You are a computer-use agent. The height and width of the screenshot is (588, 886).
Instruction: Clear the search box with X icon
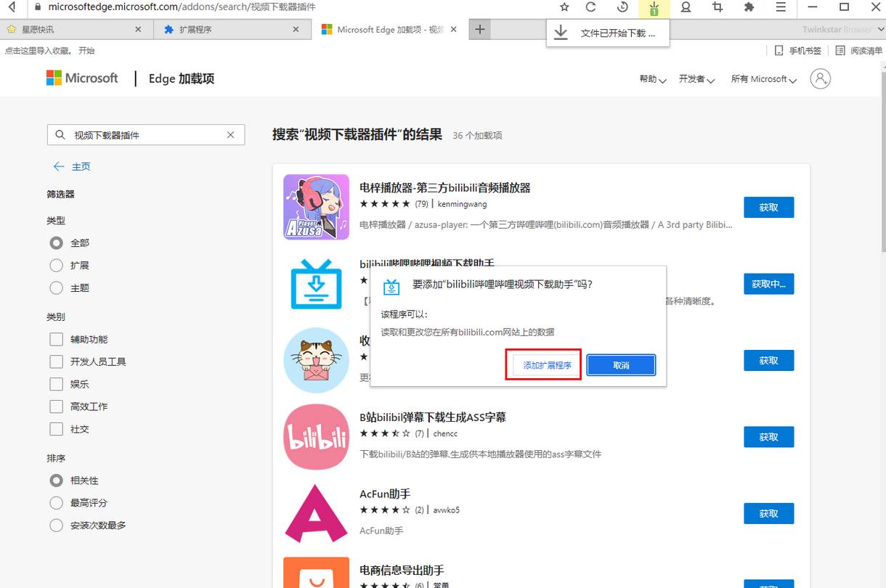tap(231, 135)
